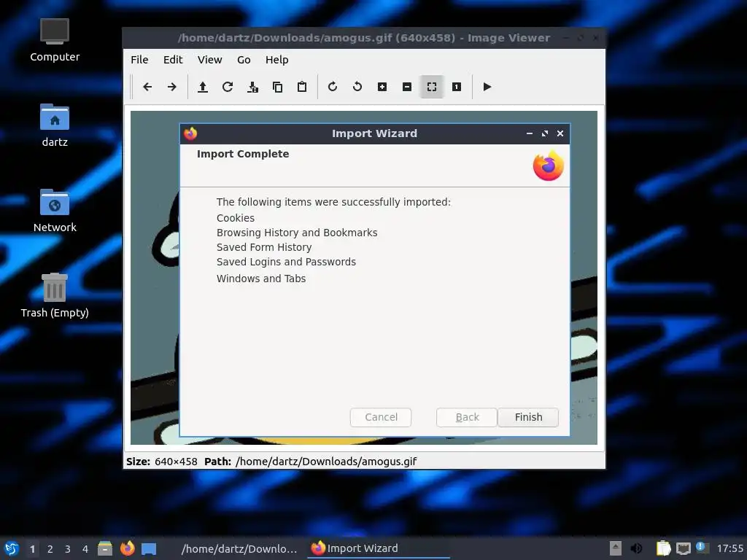Viewport: 747px width, 560px height.
Task: Click the show desktop taskbar icon
Action: pos(149,548)
